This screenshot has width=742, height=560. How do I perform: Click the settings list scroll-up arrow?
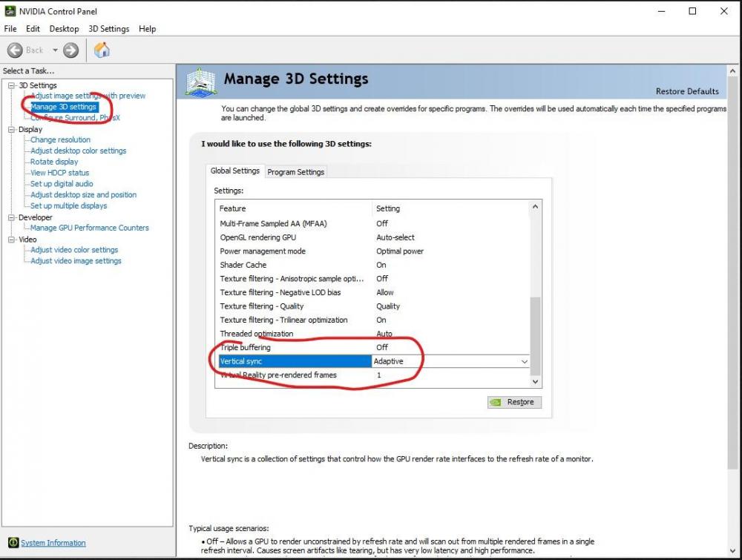tap(535, 207)
